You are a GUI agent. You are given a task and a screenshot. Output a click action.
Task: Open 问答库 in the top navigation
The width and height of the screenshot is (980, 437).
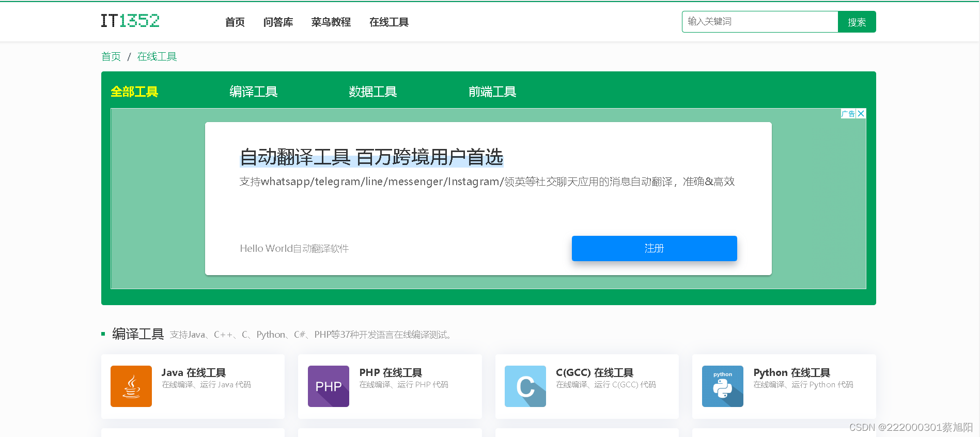point(278,22)
